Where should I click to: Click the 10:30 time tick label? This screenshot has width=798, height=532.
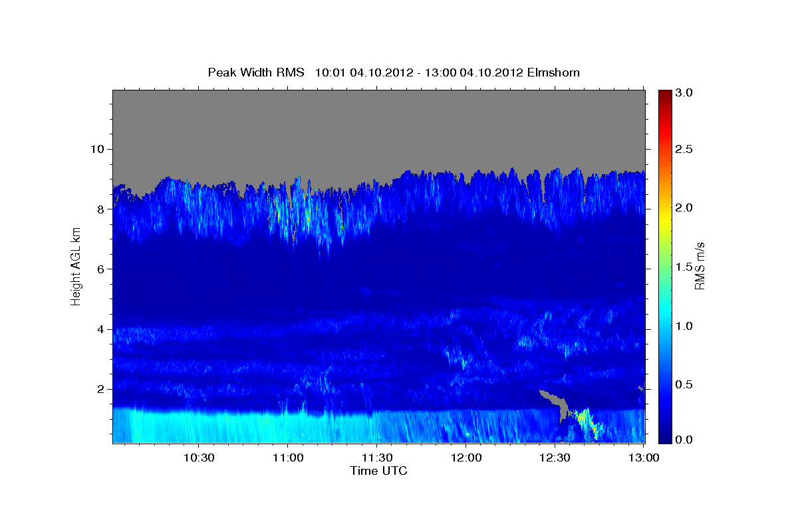pyautogui.click(x=198, y=458)
